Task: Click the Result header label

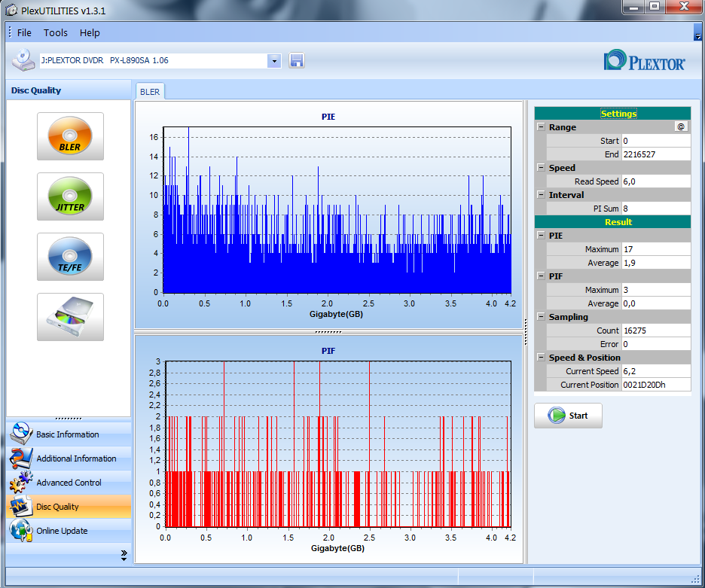Action: point(618,221)
